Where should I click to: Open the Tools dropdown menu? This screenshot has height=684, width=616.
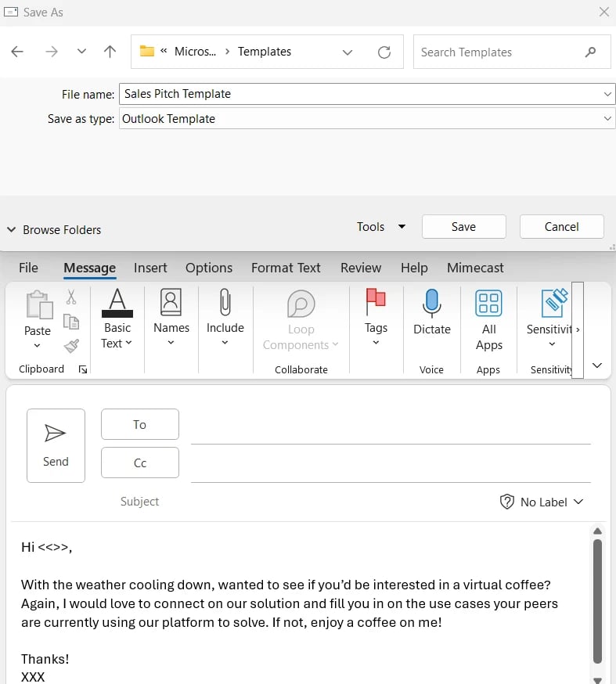coord(381,227)
